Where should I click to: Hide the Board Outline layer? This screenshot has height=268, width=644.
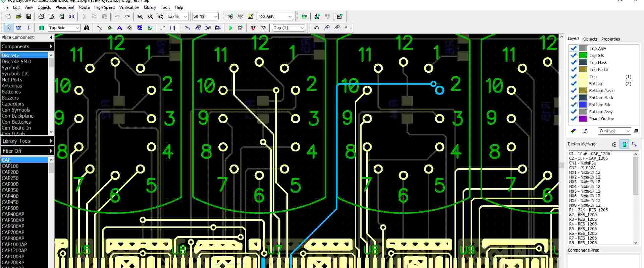[x=574, y=119]
